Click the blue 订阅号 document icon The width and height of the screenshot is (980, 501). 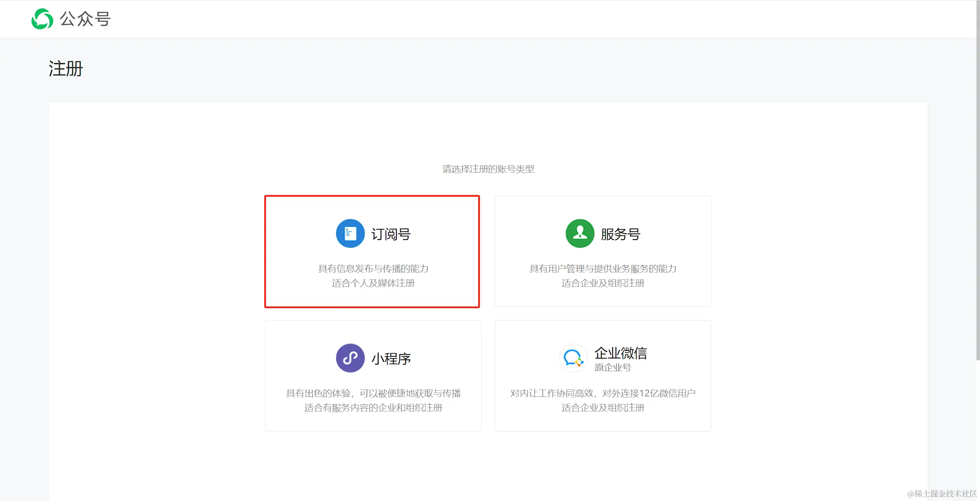coord(350,233)
